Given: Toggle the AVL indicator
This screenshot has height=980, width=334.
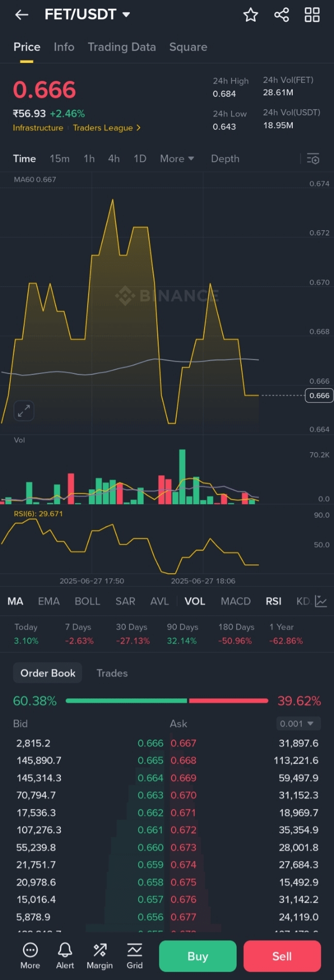Looking at the screenshot, I should [x=160, y=601].
